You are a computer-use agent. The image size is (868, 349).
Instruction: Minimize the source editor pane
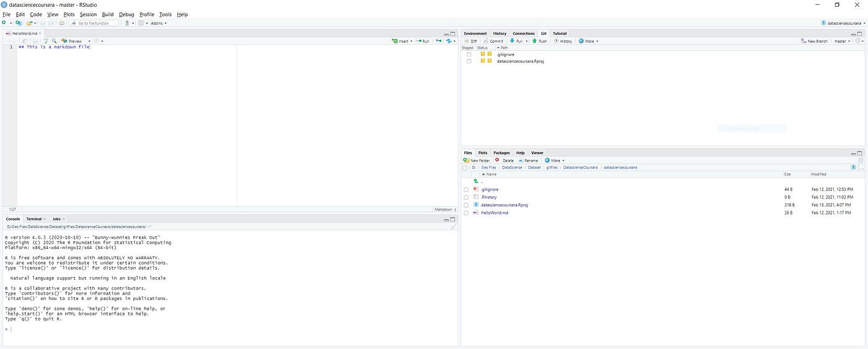click(x=446, y=33)
